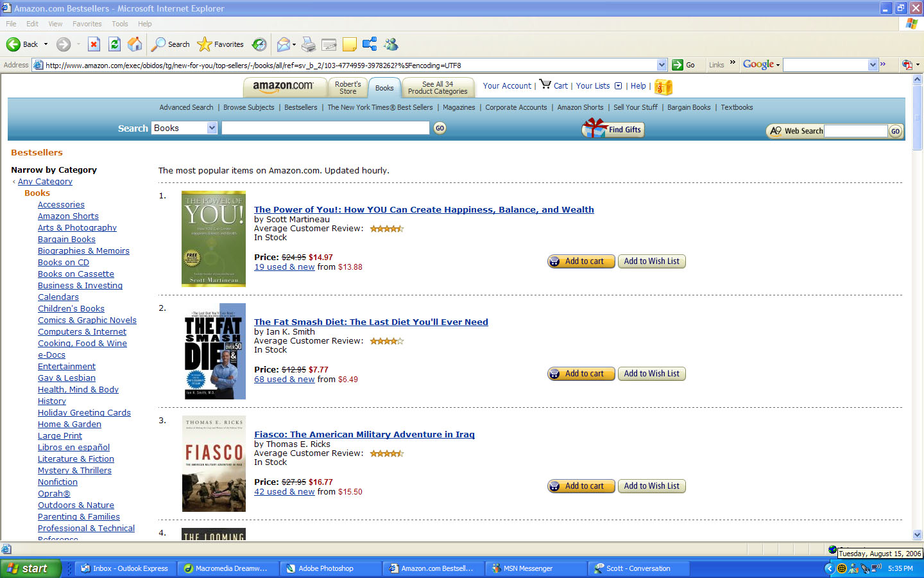This screenshot has height=578, width=924.
Task: Open the Books search category dropdown
Action: click(x=212, y=128)
